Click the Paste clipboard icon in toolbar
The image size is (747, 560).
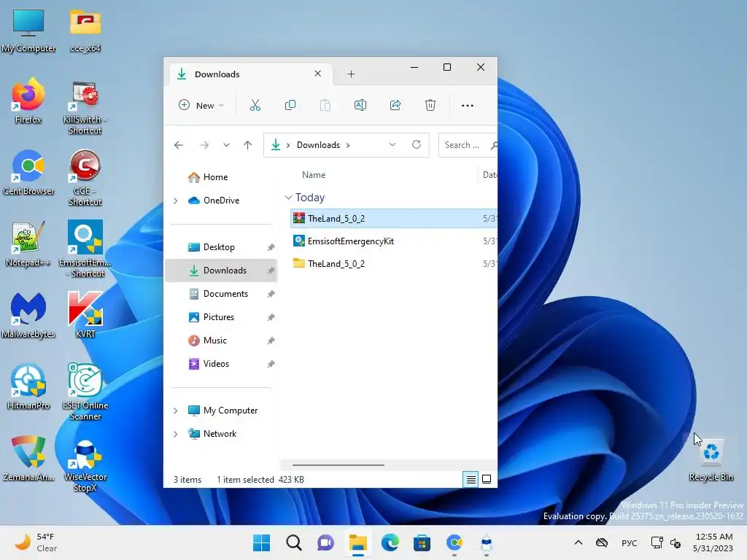pos(325,105)
